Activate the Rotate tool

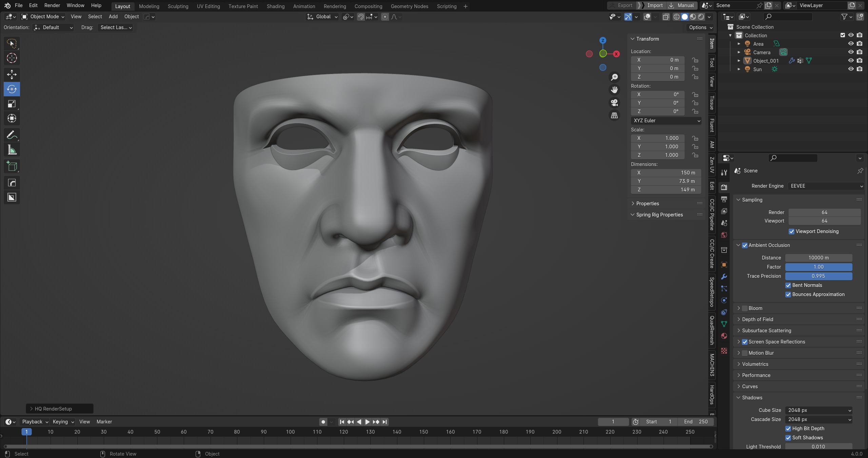click(12, 89)
